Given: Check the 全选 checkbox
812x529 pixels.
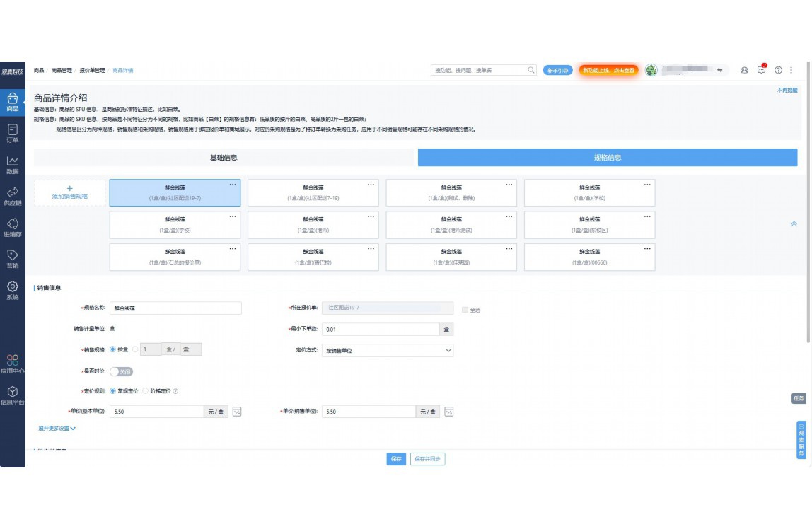Looking at the screenshot, I should coord(465,310).
